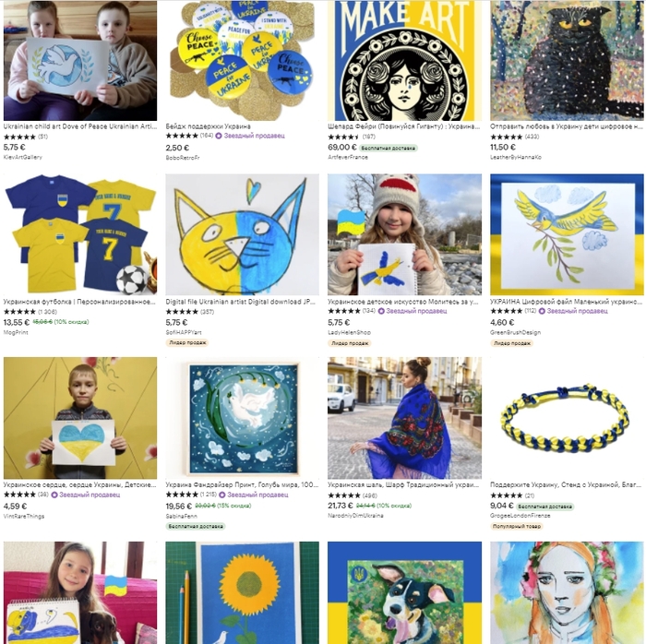The width and height of the screenshot is (646, 644).
Task: Click the star seller badge icon on the GreenBrushDesign listing
Action: click(542, 311)
